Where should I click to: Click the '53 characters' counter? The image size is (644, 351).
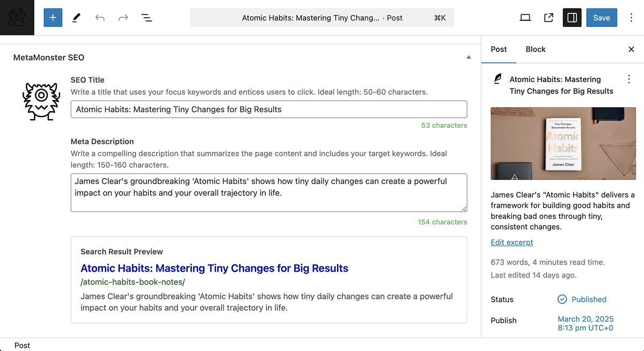pos(444,125)
